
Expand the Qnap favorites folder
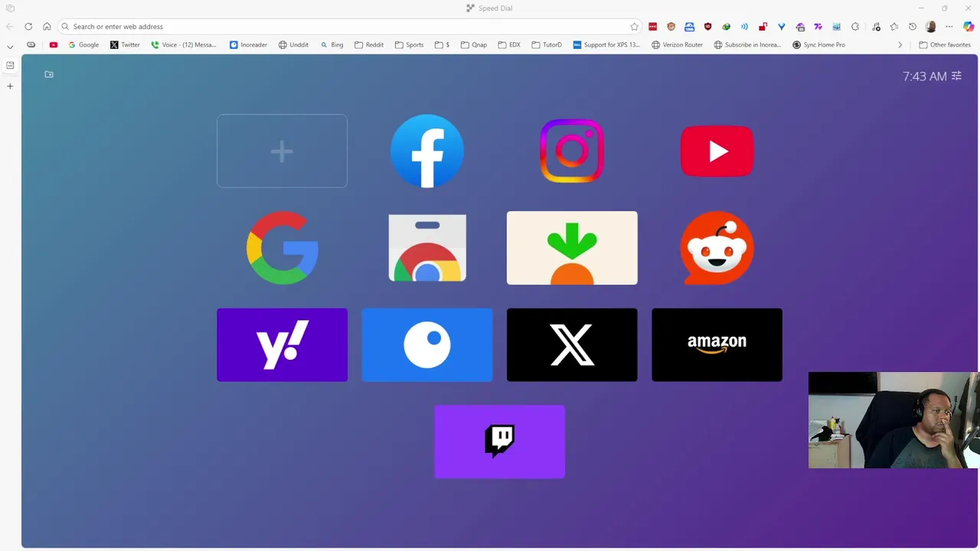474,45
